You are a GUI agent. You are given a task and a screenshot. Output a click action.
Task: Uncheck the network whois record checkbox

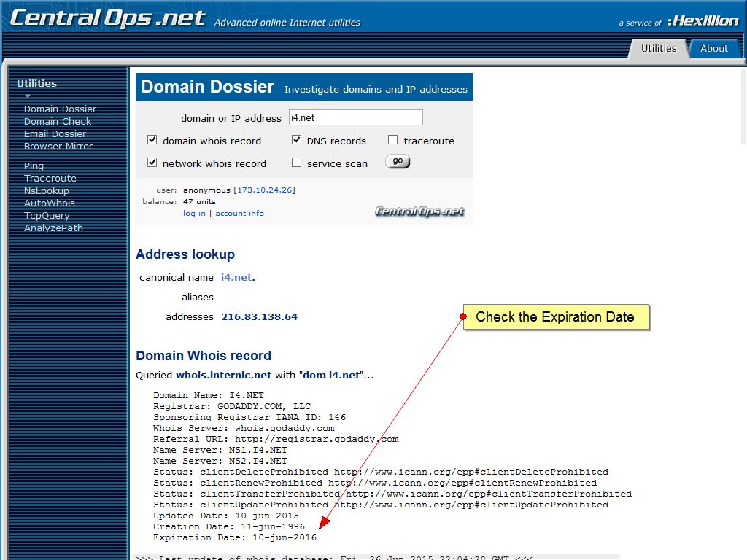152,163
